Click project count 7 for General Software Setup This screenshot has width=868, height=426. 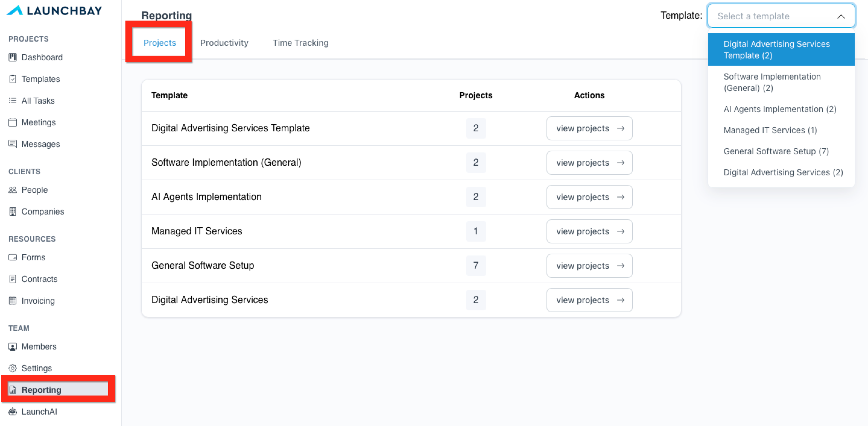pyautogui.click(x=476, y=265)
